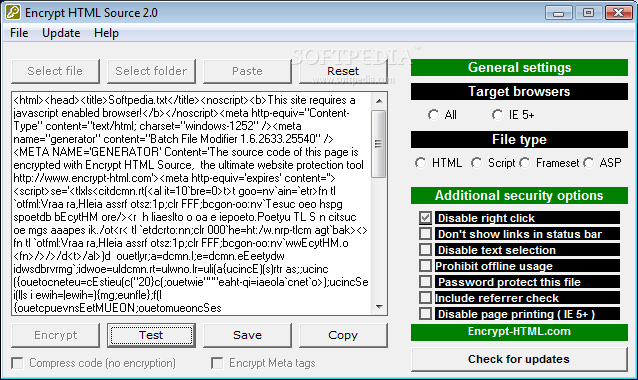Uncheck Disable right click
The width and height of the screenshot is (638, 380).
click(x=425, y=218)
